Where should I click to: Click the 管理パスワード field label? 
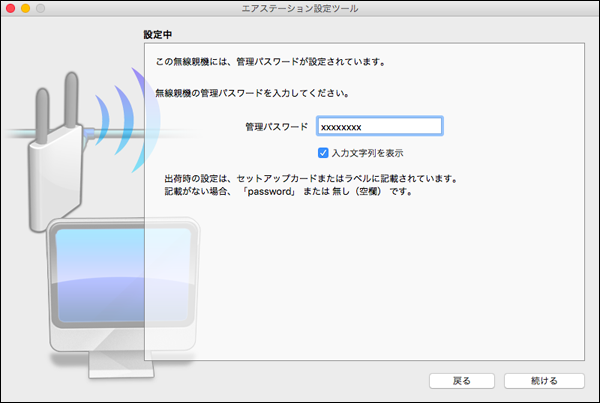click(x=276, y=128)
